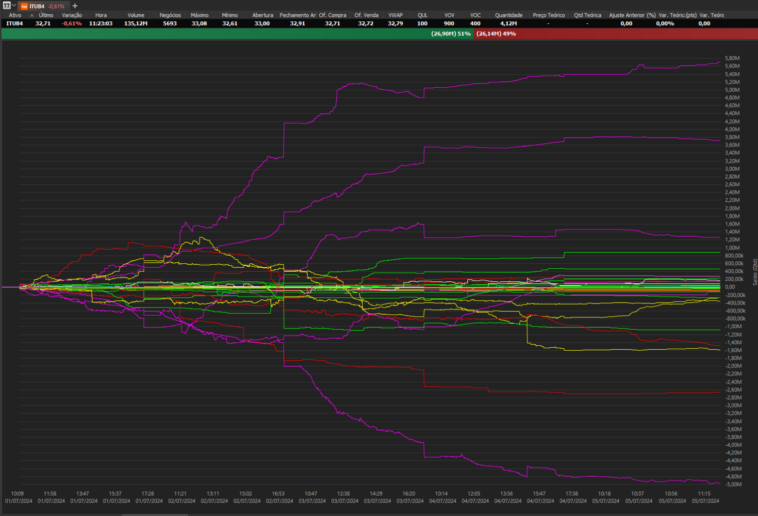758x516 pixels.
Task: Click the 0,00 level on the vertical axis
Action: (x=730, y=287)
